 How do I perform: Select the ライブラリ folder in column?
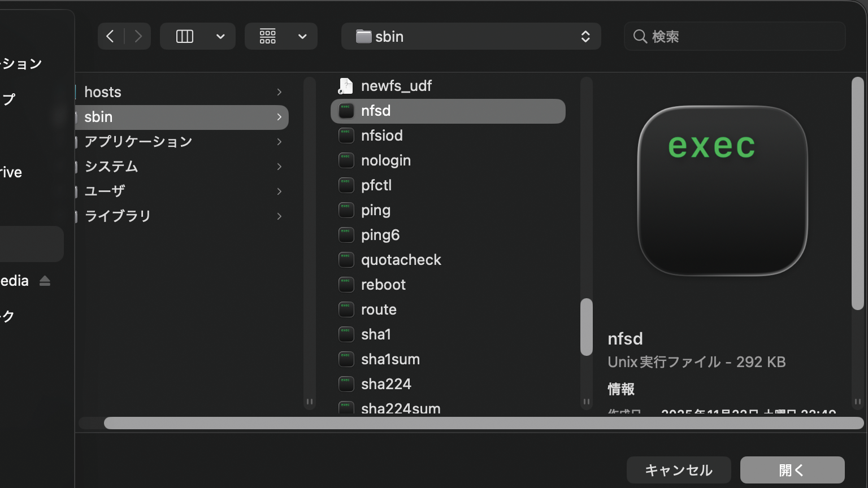tap(118, 216)
